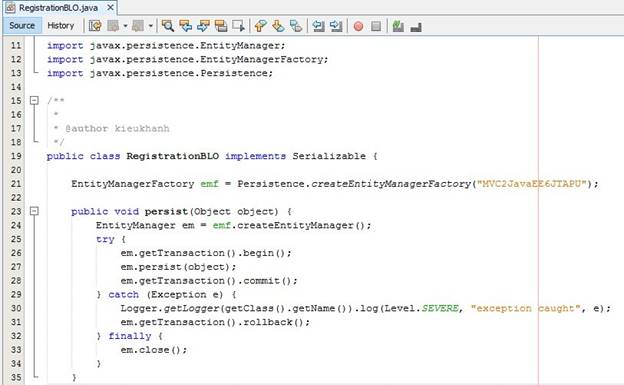624x385 pixels.
Task: Click line number 30 in gutter
Action: [x=16, y=309]
